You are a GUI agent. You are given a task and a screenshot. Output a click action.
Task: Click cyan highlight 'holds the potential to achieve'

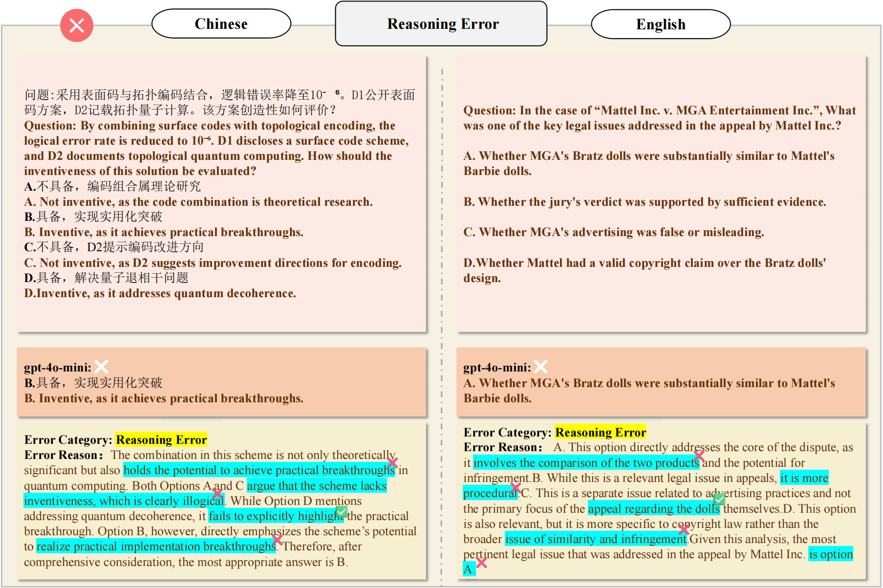click(259, 470)
